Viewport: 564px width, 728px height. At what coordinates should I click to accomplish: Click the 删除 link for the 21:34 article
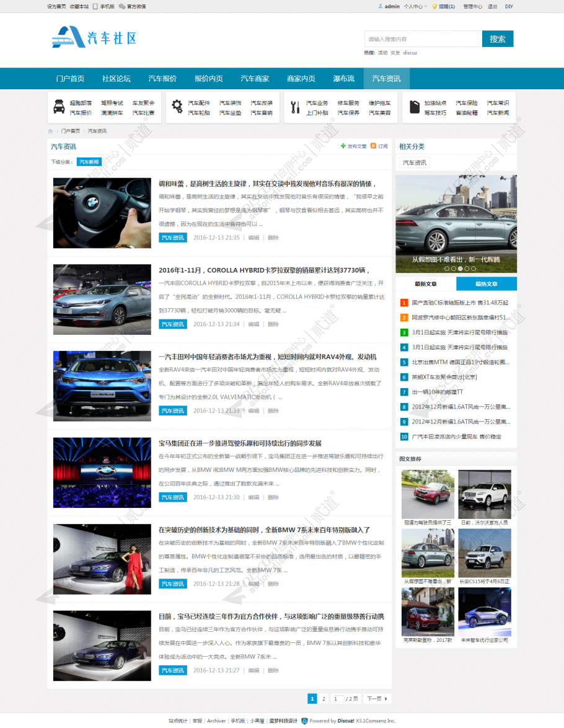click(273, 324)
